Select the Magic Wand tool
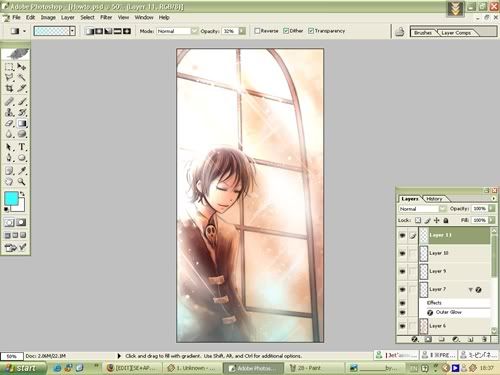500x375 pixels. pyautogui.click(x=22, y=78)
